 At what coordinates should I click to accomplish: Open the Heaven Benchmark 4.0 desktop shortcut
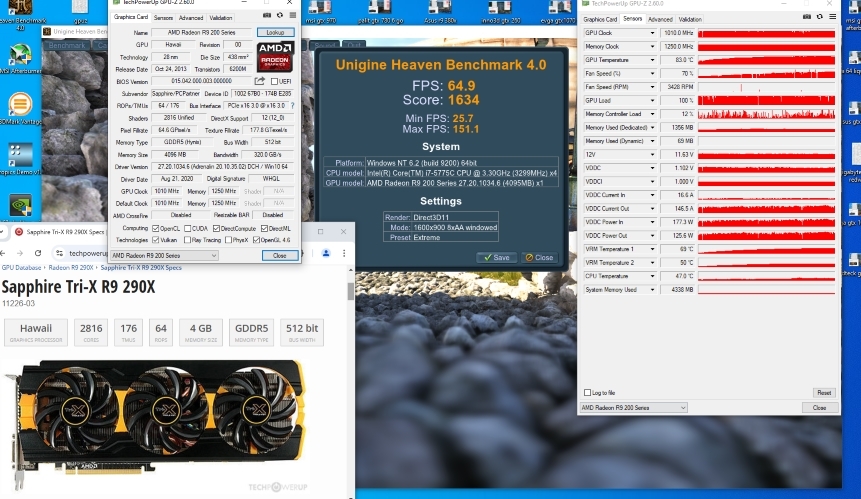point(20,15)
